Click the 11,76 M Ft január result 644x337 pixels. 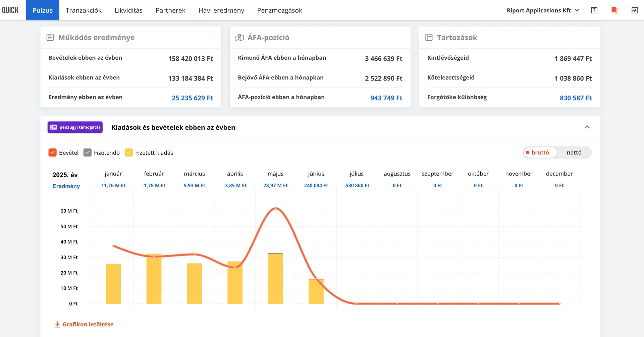click(x=113, y=186)
